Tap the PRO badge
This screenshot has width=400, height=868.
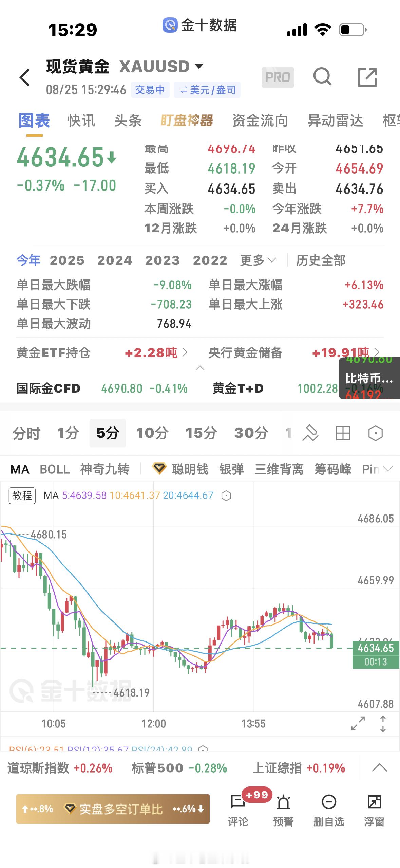pyautogui.click(x=278, y=77)
